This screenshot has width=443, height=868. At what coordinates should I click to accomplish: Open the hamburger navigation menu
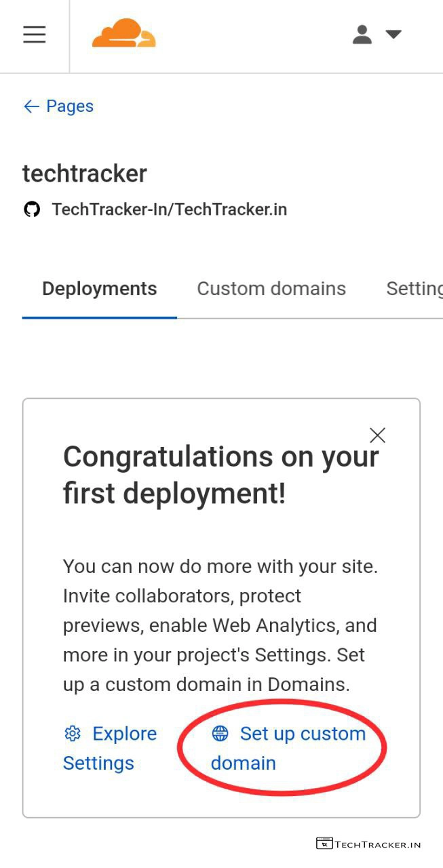pyautogui.click(x=34, y=35)
